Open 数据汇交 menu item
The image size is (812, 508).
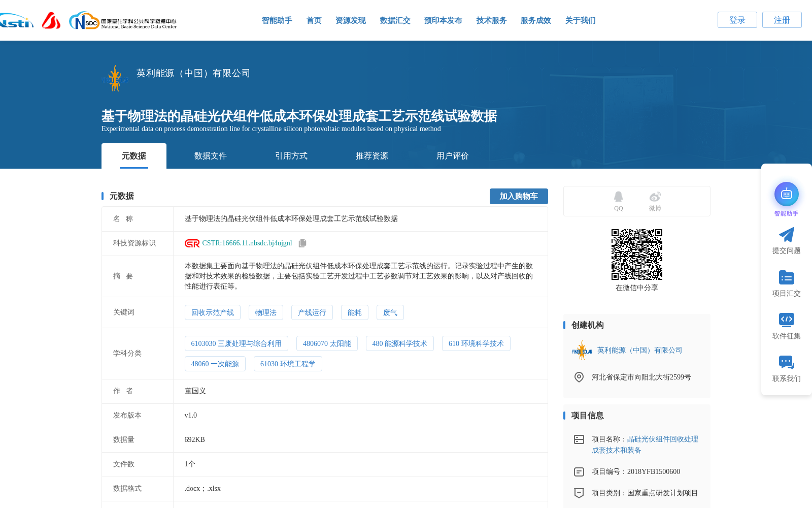395,20
